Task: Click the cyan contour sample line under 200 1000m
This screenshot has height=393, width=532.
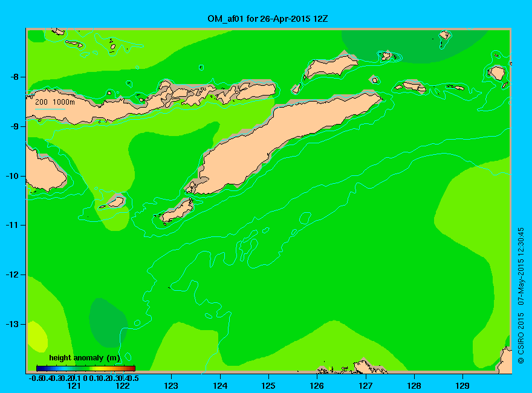Action: (50, 109)
